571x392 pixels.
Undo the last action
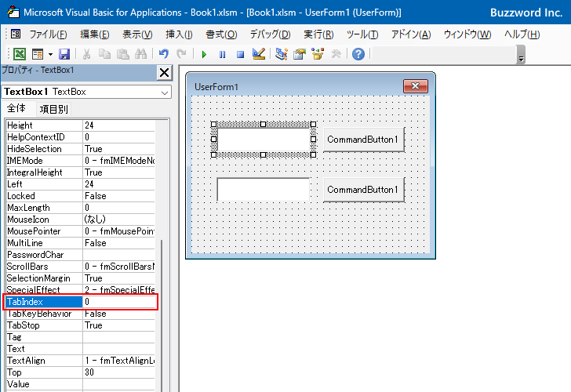tap(163, 54)
